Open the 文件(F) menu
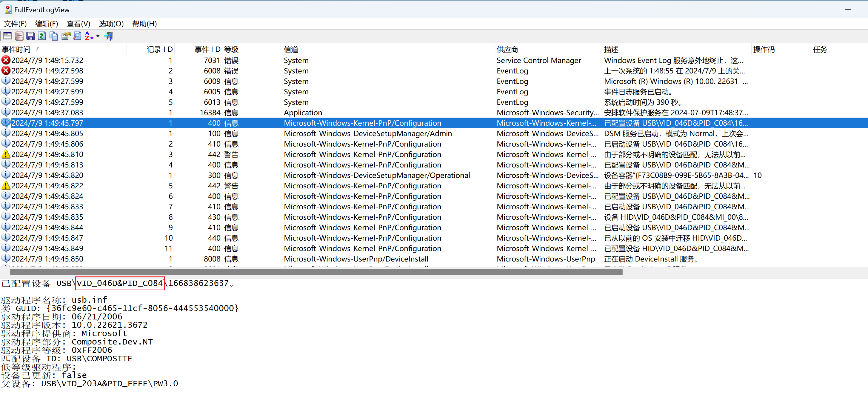868x406 pixels. point(15,24)
